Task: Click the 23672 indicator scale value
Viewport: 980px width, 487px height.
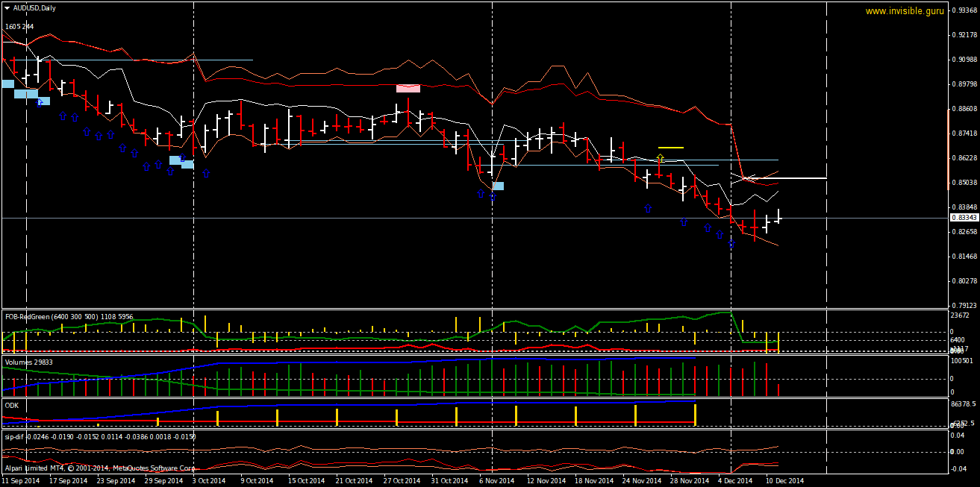Action: [x=961, y=315]
